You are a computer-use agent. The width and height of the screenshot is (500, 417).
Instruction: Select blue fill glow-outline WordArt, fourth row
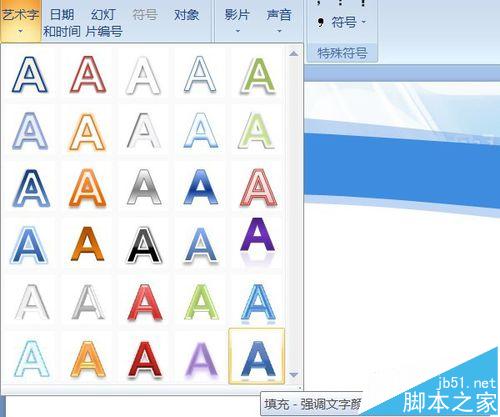[30, 244]
